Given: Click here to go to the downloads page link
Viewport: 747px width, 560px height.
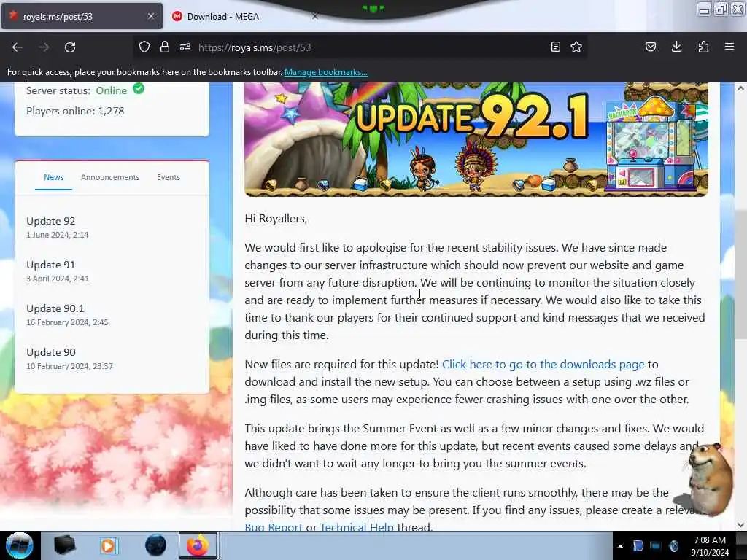Looking at the screenshot, I should pyautogui.click(x=543, y=365).
